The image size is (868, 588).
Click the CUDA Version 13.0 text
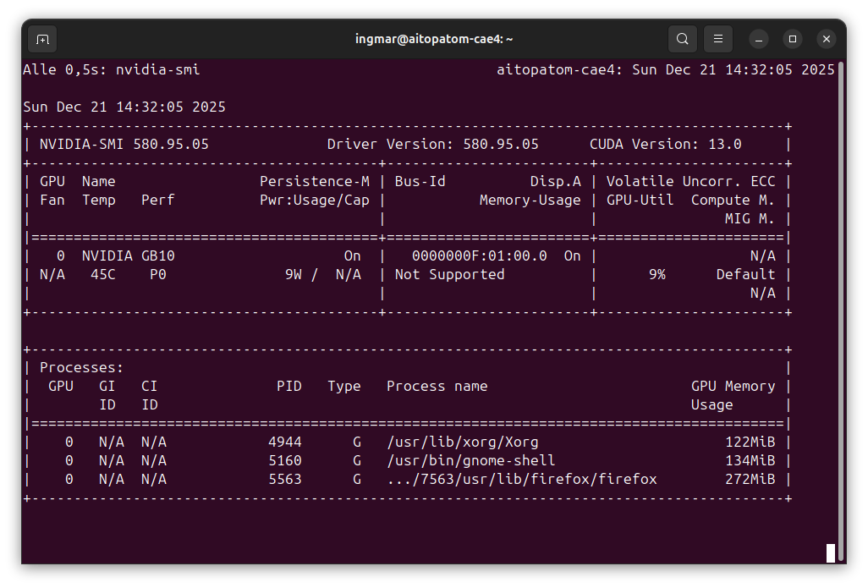click(665, 144)
